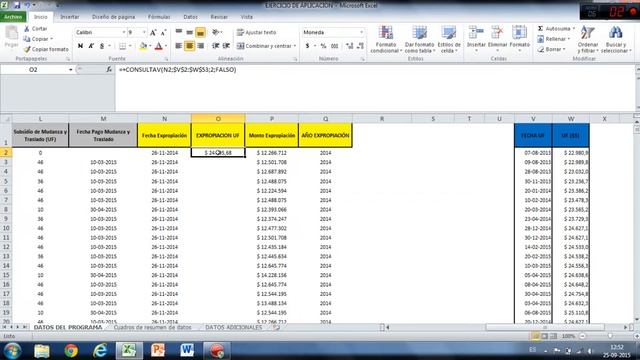Select column P header
This screenshot has width=640, height=360.
tap(272, 119)
